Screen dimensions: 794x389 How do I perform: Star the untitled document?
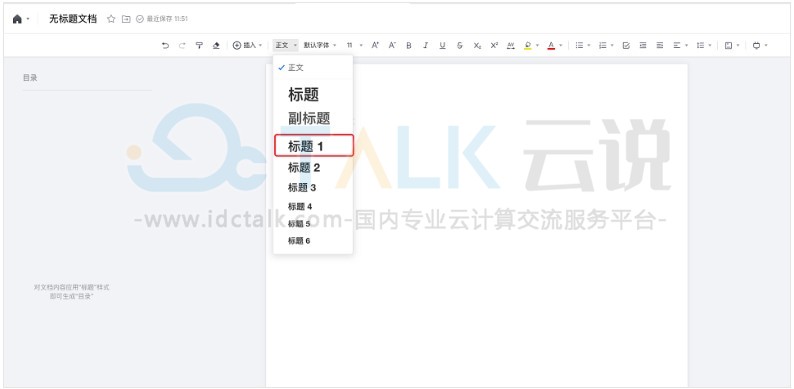click(x=111, y=19)
